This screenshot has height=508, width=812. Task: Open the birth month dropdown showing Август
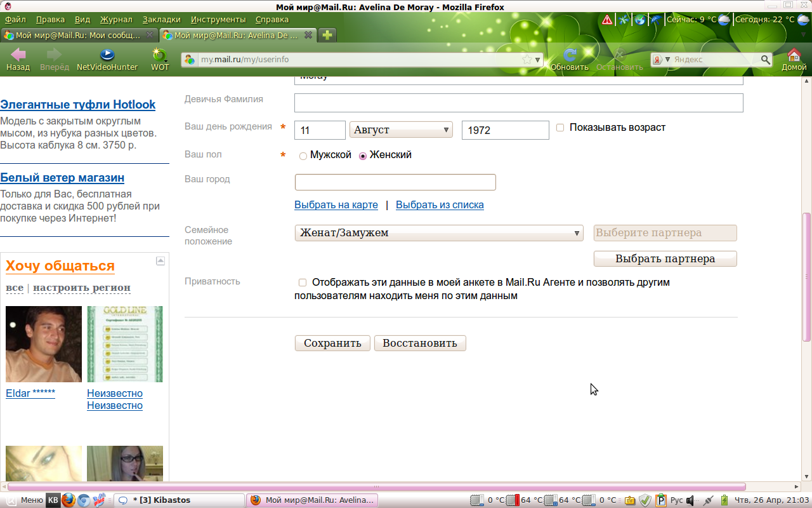click(x=401, y=130)
